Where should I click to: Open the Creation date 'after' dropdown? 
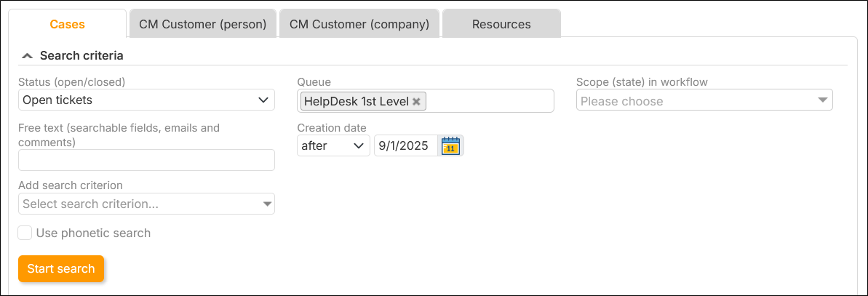[x=333, y=146]
